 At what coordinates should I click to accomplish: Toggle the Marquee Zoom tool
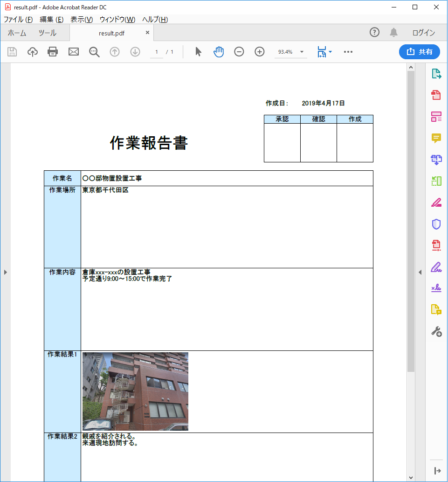click(x=94, y=52)
